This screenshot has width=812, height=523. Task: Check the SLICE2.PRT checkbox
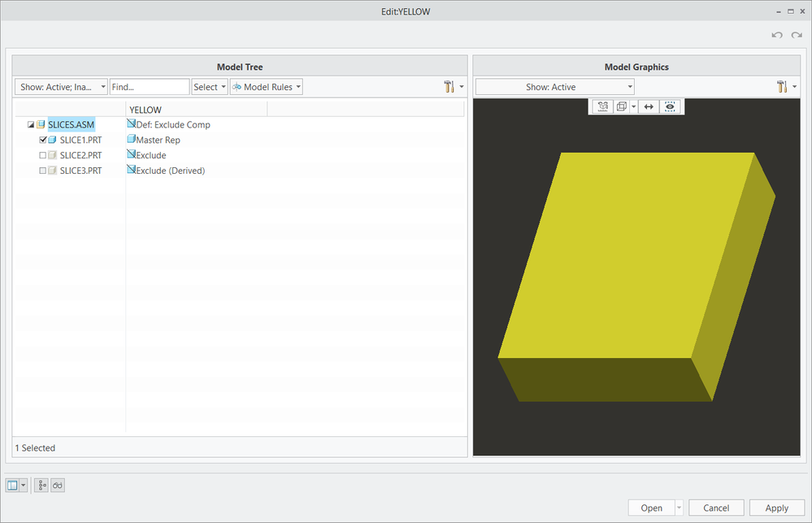[43, 155]
